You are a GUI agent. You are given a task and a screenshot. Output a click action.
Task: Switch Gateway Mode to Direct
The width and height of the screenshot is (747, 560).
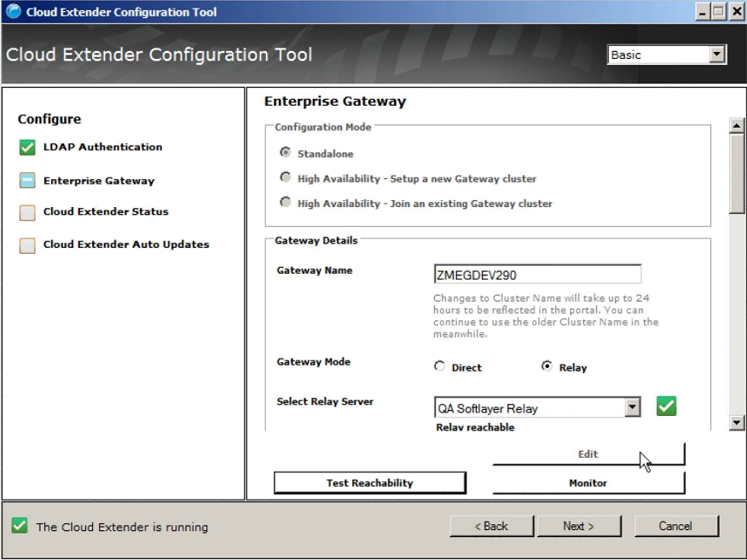tap(439, 366)
